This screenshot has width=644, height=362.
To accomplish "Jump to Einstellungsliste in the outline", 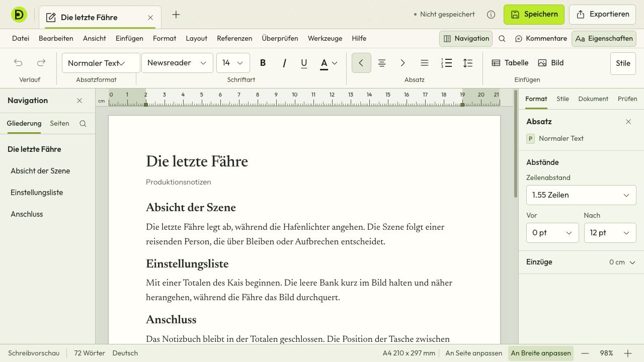I will [37, 193].
